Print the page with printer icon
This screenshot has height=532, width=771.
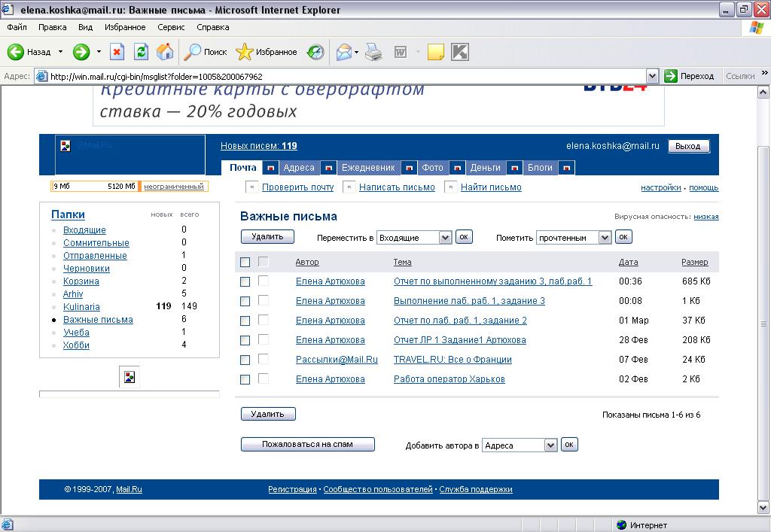373,52
